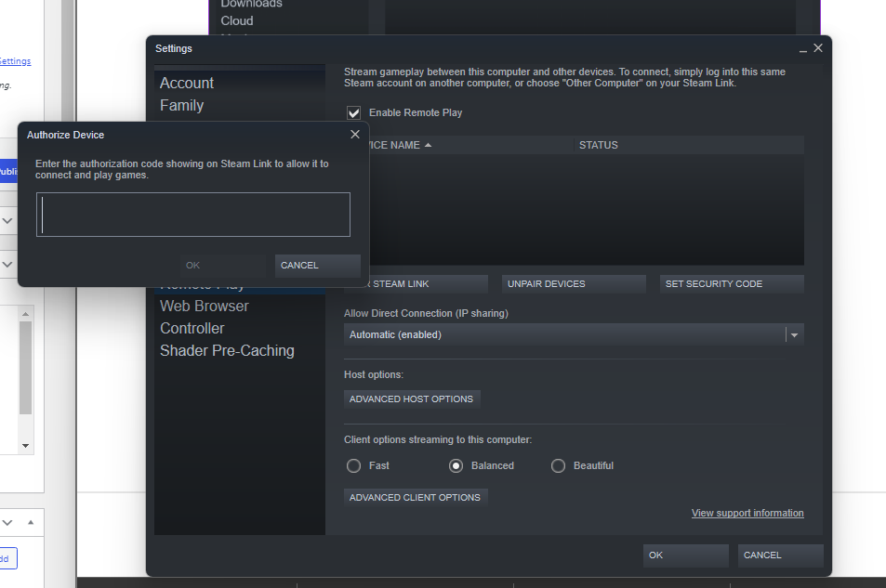Select the Beautiful streaming radio button
The height and width of the screenshot is (588, 886).
tap(558, 466)
